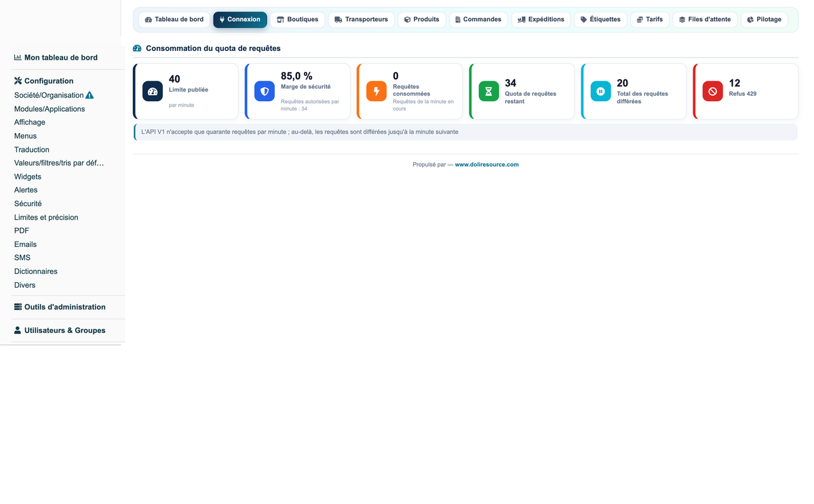Select the Connexion tab

[240, 20]
